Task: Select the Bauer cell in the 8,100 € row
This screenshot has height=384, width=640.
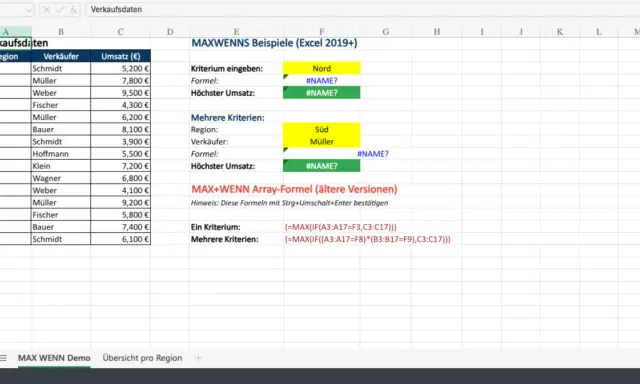Action: 61,129
